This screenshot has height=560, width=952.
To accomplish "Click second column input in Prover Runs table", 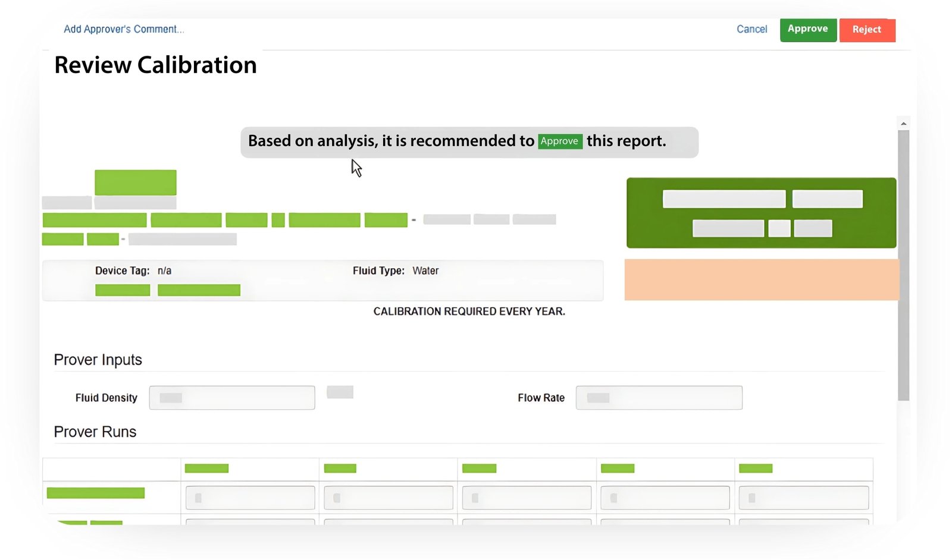I will pos(388,498).
